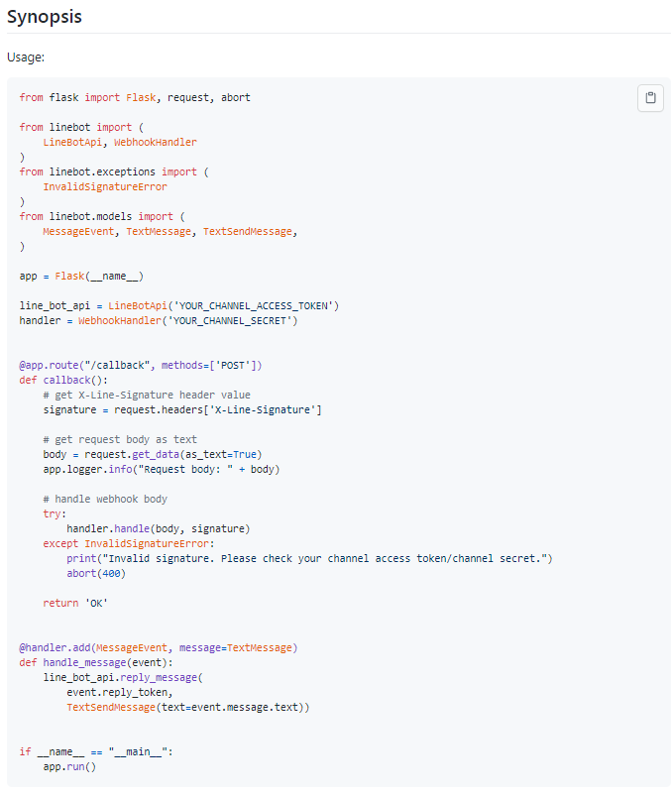Click comment '# get X-Line-Signature header value'
The width and height of the screenshot is (672, 796).
pyautogui.click(x=147, y=395)
